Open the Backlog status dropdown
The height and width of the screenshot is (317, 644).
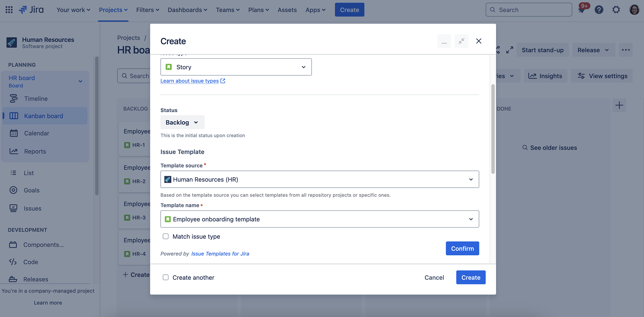[x=182, y=122]
